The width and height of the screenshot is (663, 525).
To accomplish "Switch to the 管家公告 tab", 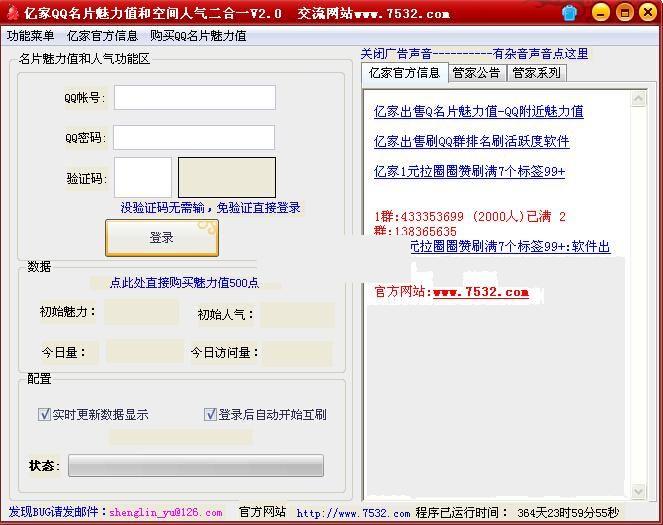I will pyautogui.click(x=477, y=73).
